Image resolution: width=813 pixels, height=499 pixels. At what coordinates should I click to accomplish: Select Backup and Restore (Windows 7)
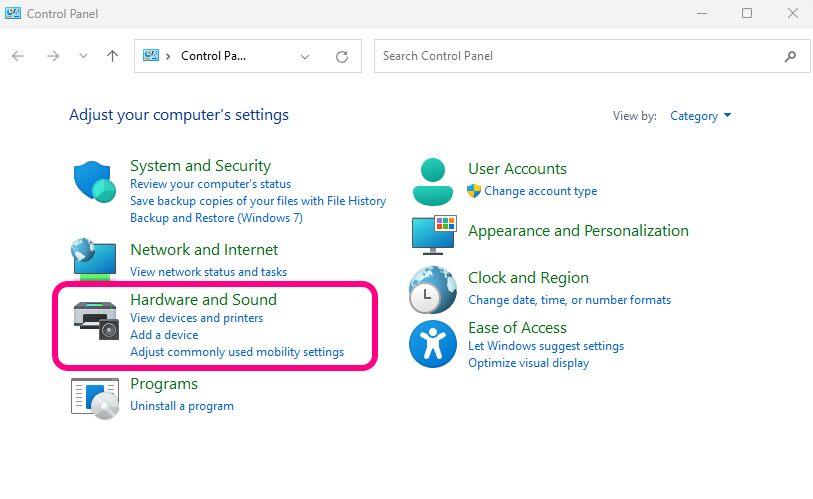[216, 218]
